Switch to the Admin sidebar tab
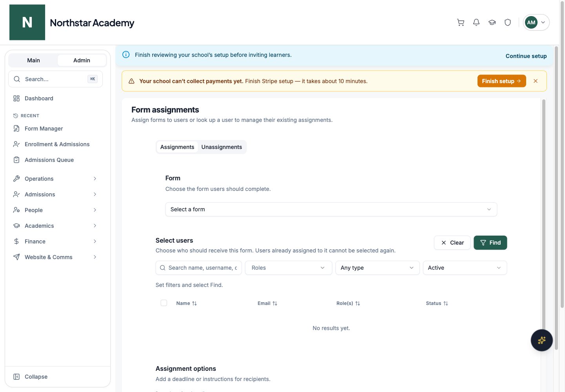565x392 pixels. coord(82,60)
